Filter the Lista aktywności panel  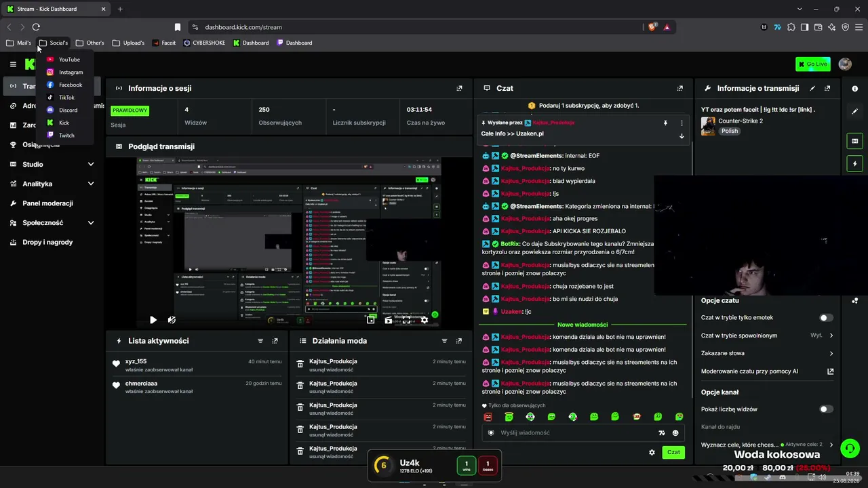coord(260,341)
